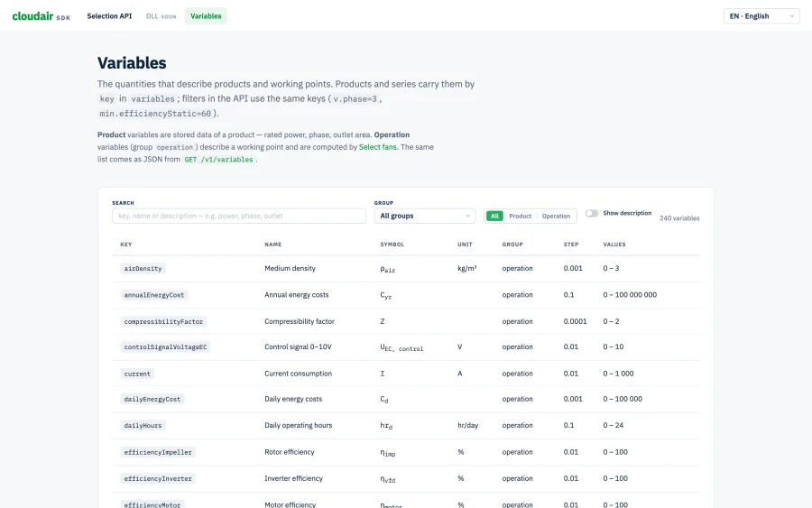
Task: Click the dailyEnergyCost key chip
Action: tap(152, 399)
